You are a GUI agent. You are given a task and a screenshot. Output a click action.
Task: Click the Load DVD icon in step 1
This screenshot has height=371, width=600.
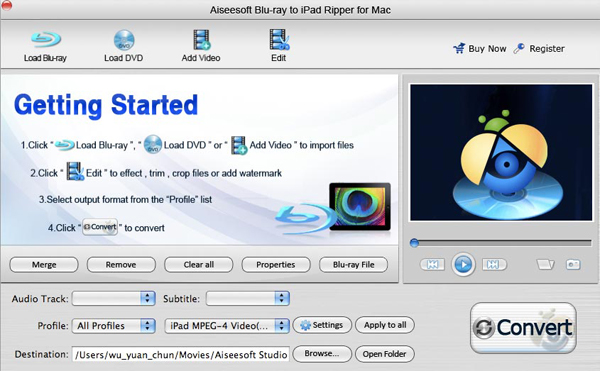click(153, 144)
